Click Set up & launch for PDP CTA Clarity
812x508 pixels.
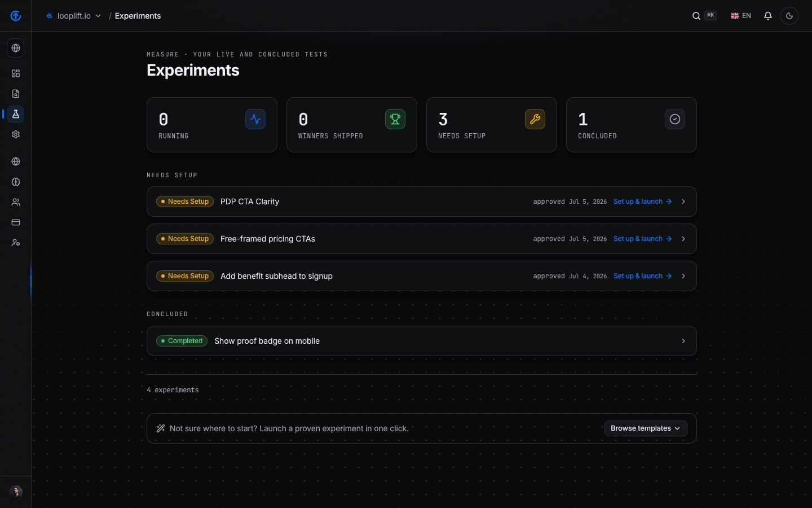642,202
